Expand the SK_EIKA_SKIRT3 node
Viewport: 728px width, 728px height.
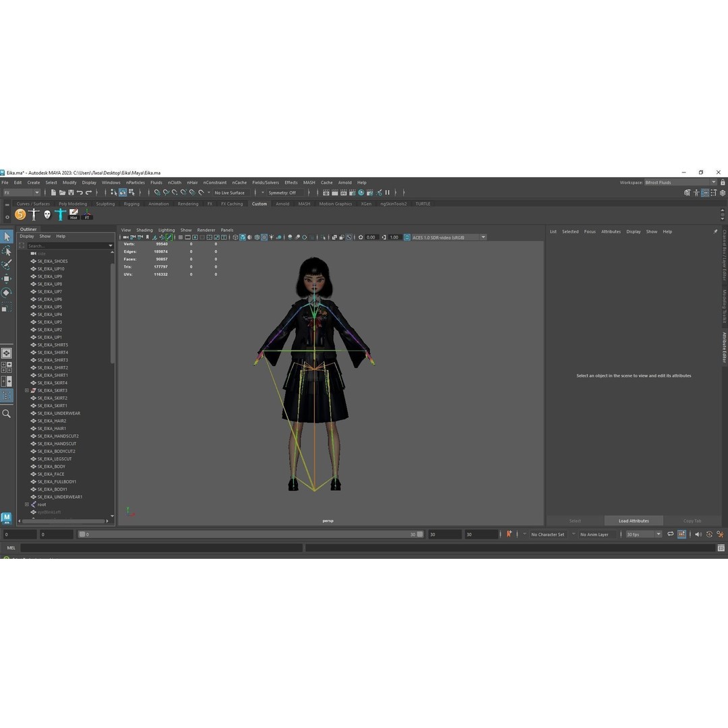[26, 390]
